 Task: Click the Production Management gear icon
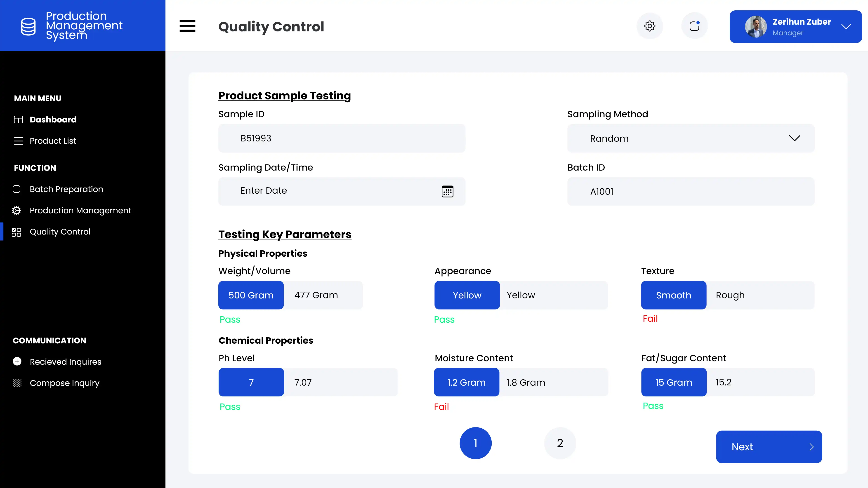pyautogui.click(x=17, y=211)
